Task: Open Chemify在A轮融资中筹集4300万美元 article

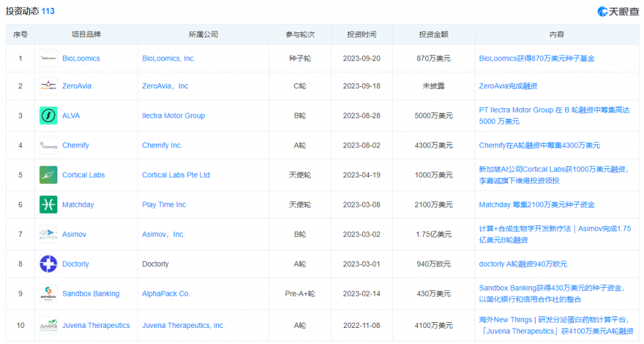Action: pos(539,145)
